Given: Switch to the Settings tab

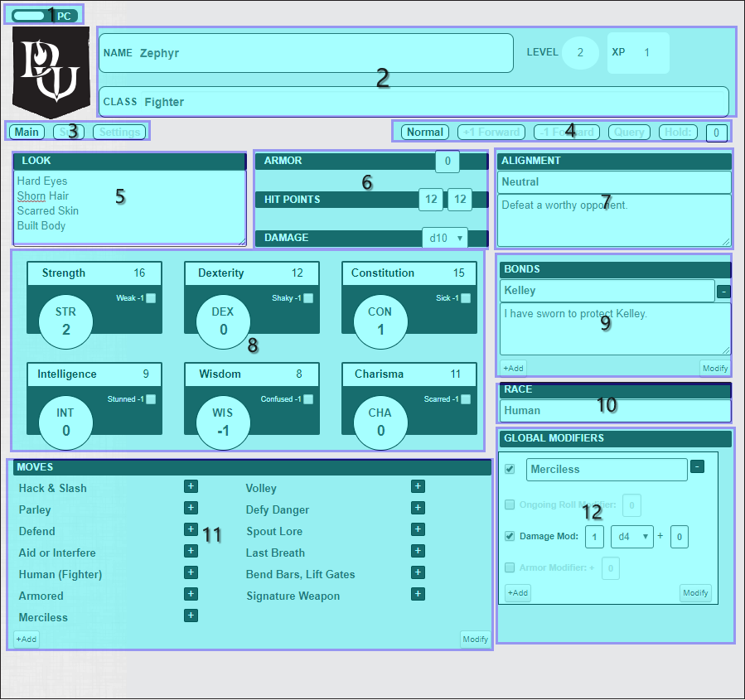Looking at the screenshot, I should 119,132.
